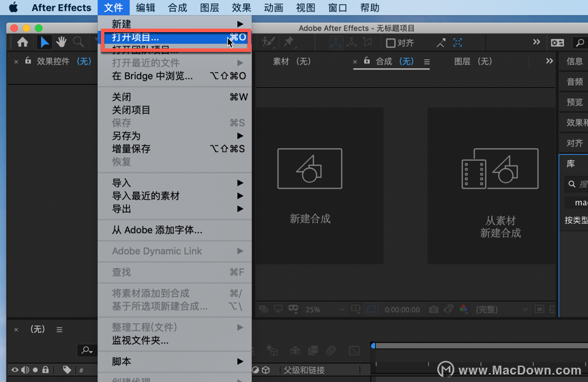Select the Roto Brush tool

pyautogui.click(x=269, y=42)
